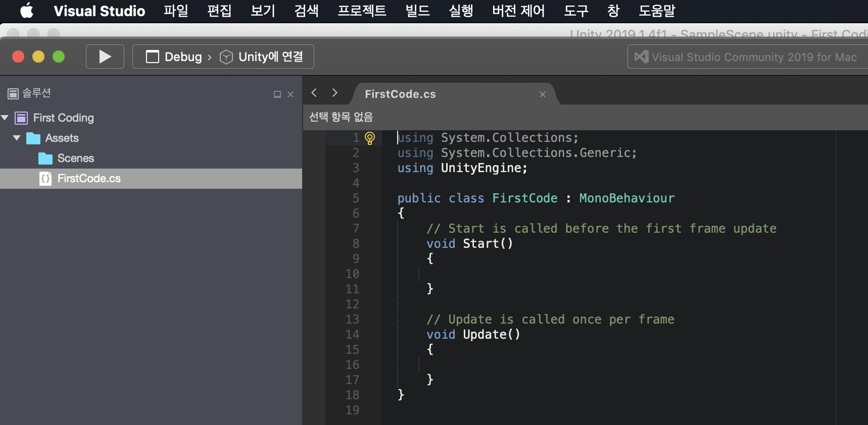
Task: Click the yellow minimize window button
Action: pyautogui.click(x=38, y=57)
